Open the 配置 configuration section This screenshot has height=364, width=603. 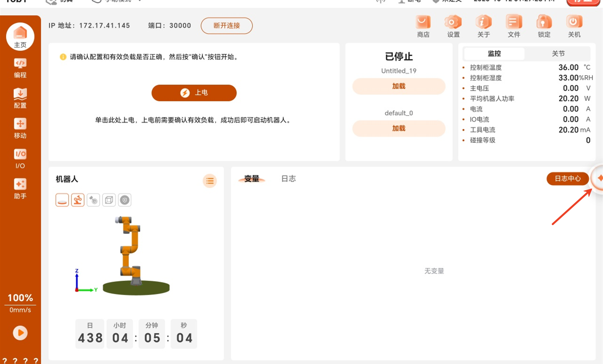20,98
